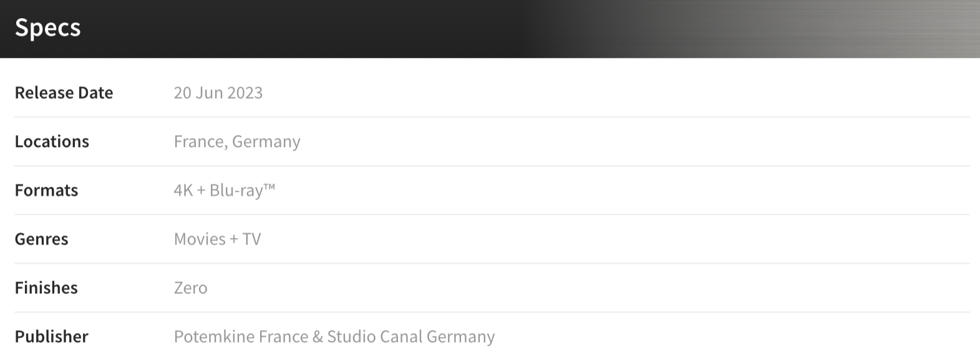Screen dimensions: 980x362
Task: Select the Publisher label
Action: pyautogui.click(x=51, y=336)
